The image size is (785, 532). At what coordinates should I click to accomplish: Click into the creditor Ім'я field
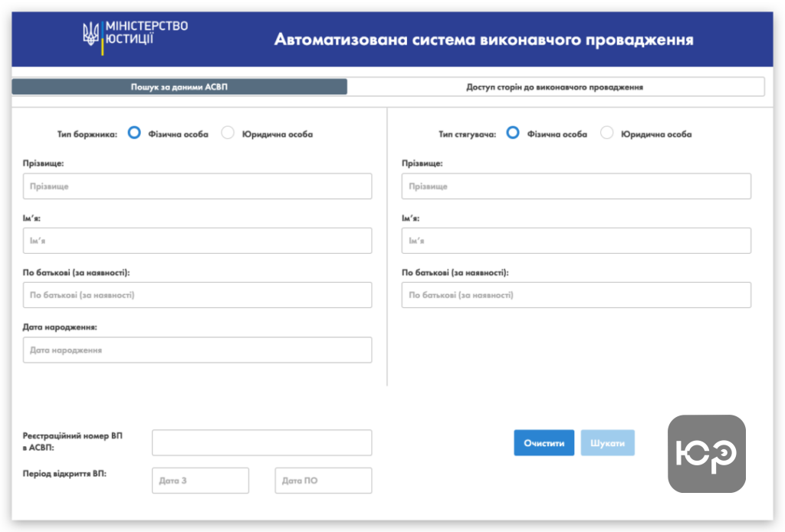[576, 241]
